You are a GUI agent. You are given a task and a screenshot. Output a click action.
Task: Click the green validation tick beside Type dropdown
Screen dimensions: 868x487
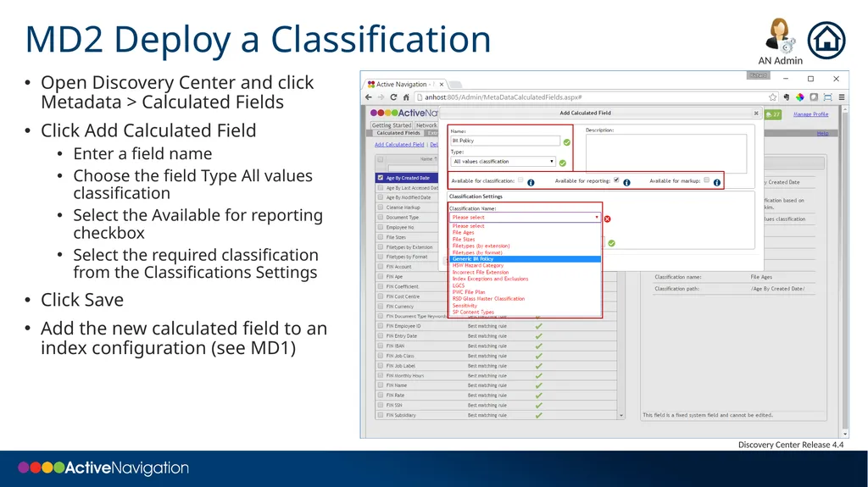(x=563, y=163)
